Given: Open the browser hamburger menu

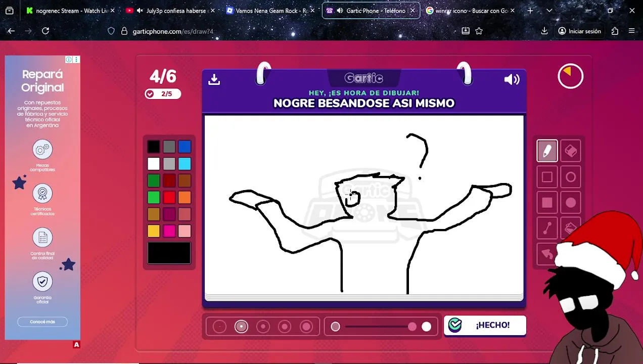Looking at the screenshot, I should 632,31.
